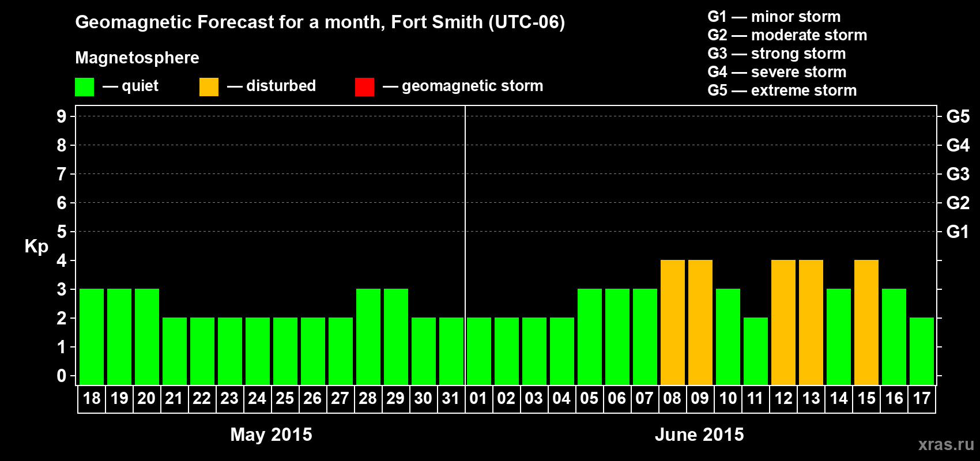980x461 pixels.
Task: Click the date cell 25 on axis
Action: click(285, 399)
